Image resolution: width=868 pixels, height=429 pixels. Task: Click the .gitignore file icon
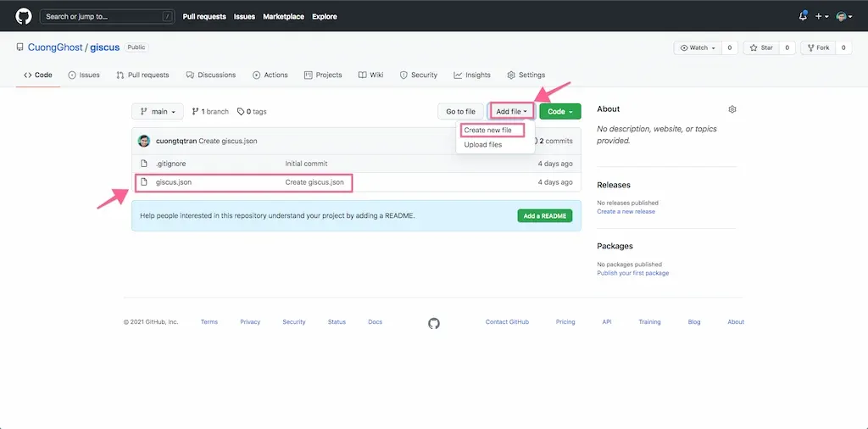click(x=144, y=164)
